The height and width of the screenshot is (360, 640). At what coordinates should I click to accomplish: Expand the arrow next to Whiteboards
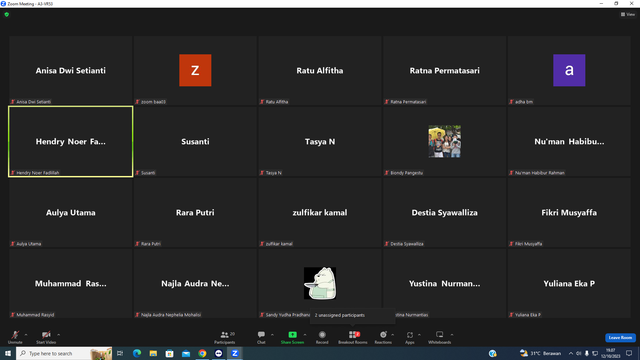(x=452, y=335)
